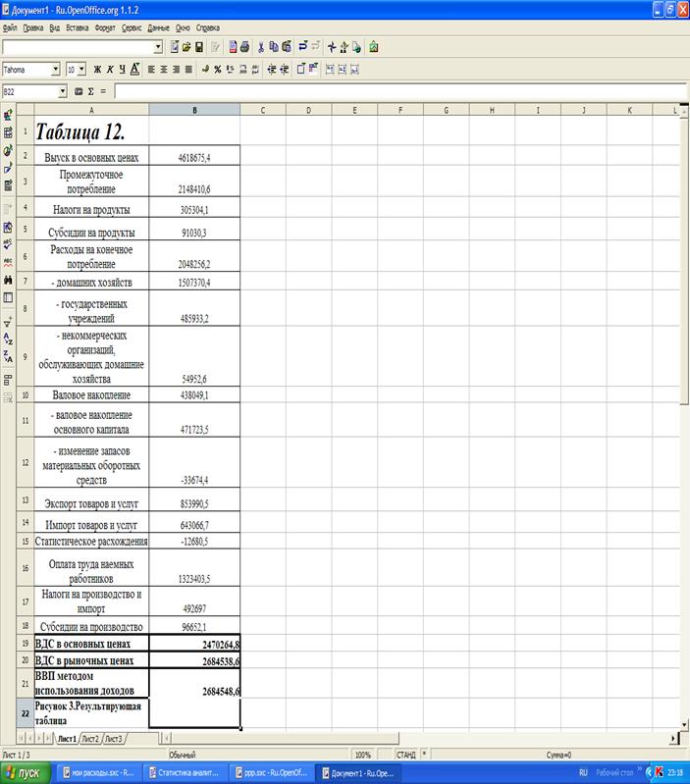The height and width of the screenshot is (784, 690).
Task: Toggle AutoFilter in side toolbar
Action: click(8, 322)
